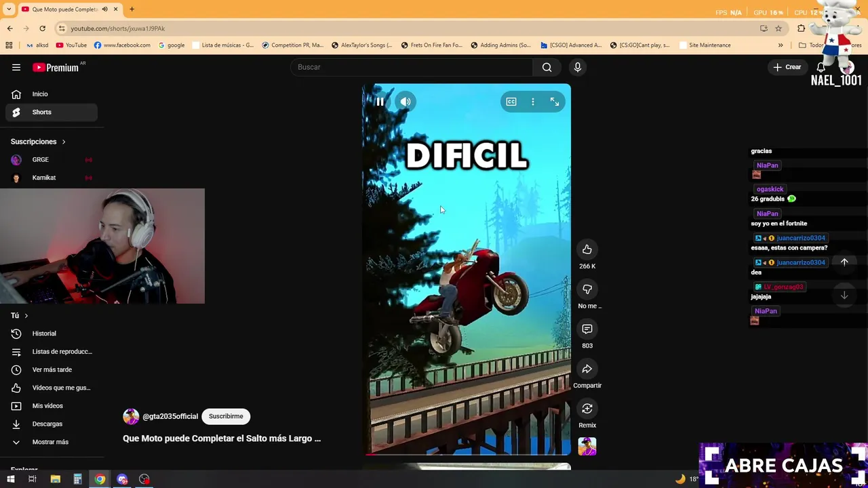Start voice search with the microphone

pos(578,67)
